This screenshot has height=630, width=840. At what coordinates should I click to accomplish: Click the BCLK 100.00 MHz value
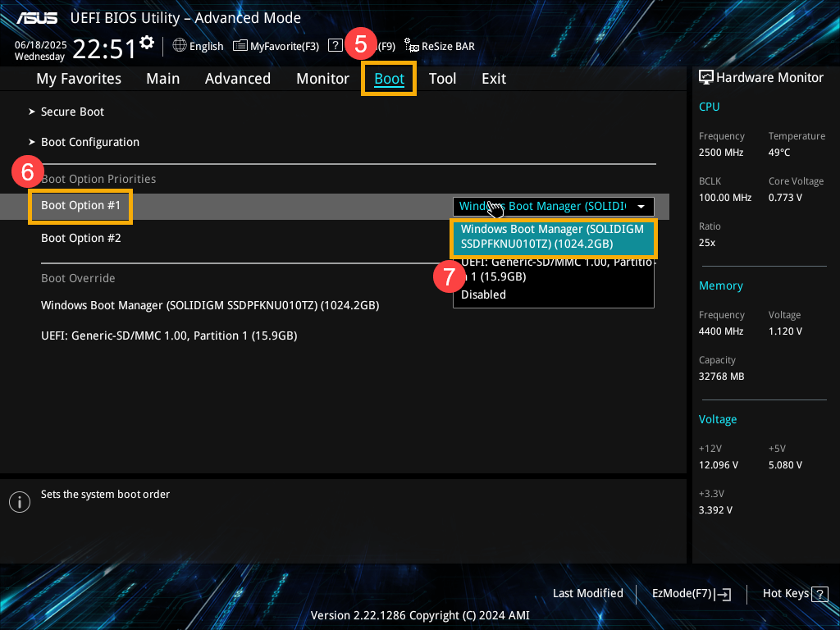[725, 198]
